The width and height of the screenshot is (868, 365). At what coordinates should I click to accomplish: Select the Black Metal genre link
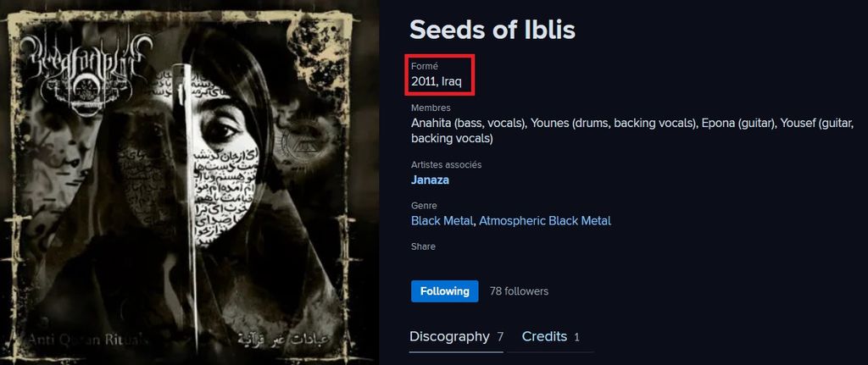click(441, 221)
